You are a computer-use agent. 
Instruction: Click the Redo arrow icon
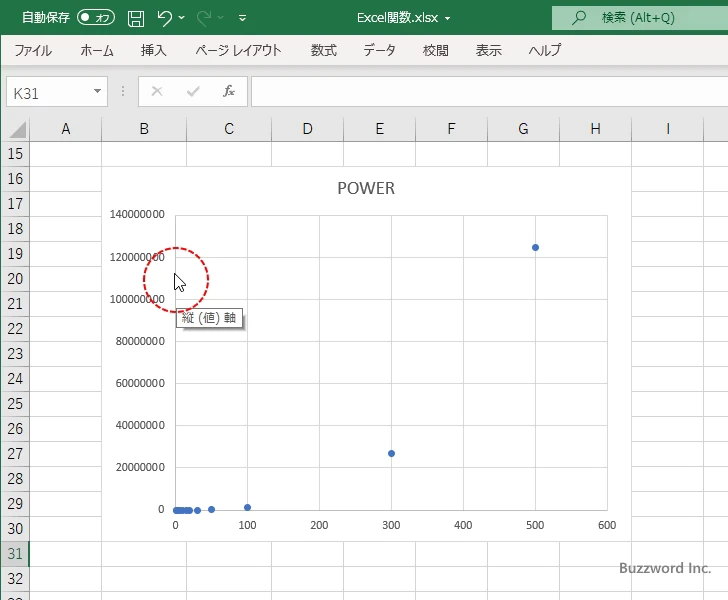pos(203,18)
